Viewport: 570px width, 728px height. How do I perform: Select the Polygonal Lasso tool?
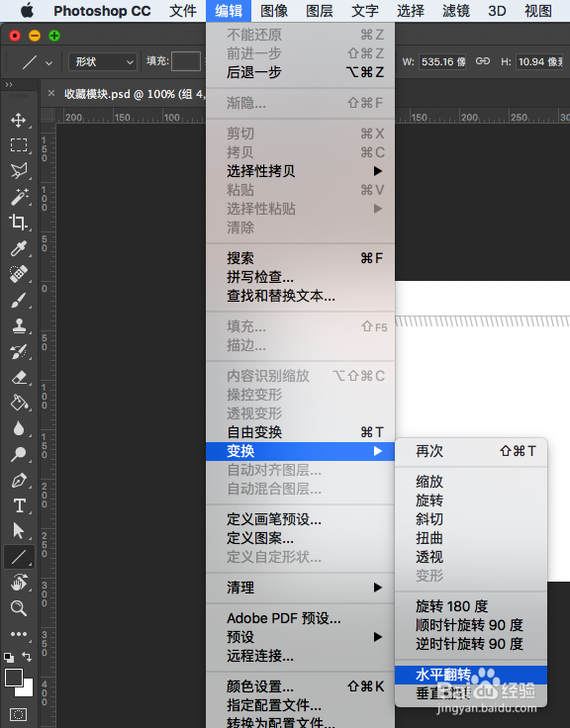point(19,170)
